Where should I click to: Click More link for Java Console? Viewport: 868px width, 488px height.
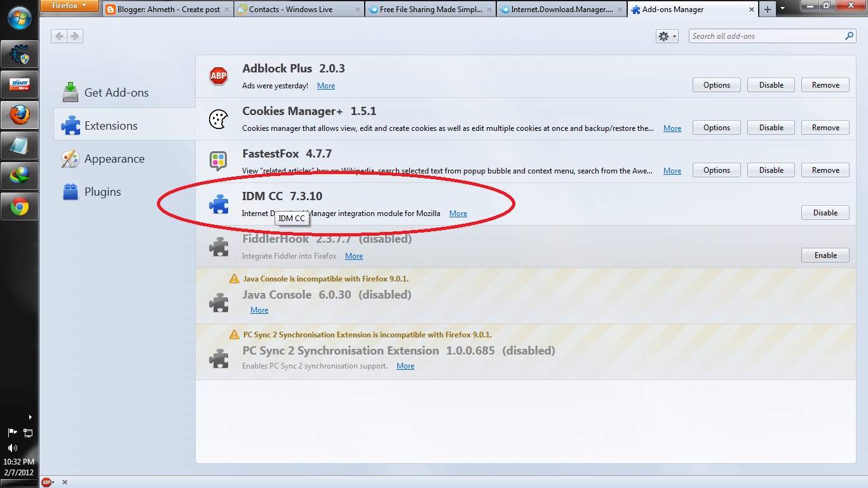click(x=259, y=310)
